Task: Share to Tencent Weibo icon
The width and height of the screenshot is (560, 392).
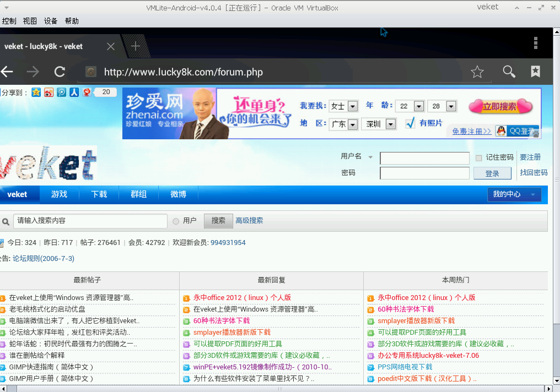Action: click(x=61, y=92)
